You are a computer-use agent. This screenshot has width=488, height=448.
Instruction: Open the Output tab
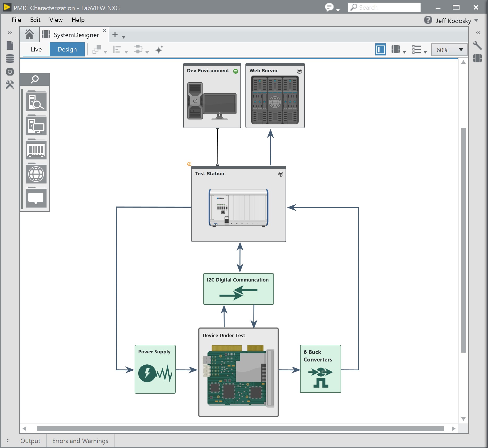[30, 441]
